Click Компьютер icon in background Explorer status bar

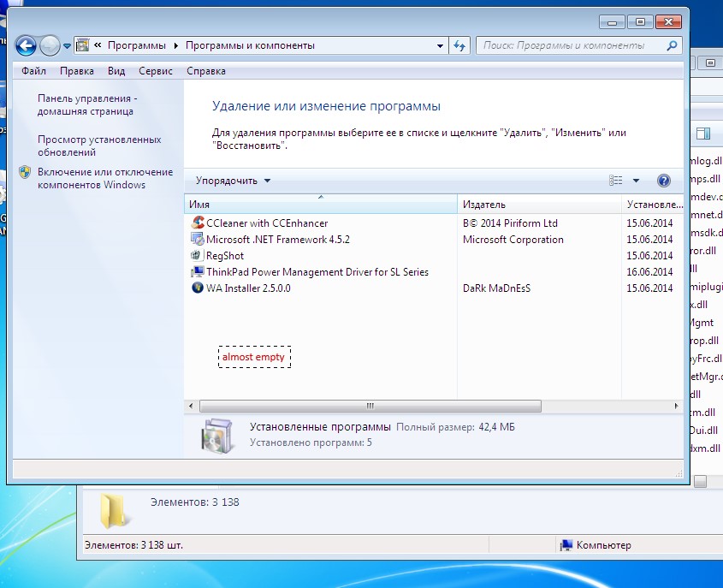(566, 545)
